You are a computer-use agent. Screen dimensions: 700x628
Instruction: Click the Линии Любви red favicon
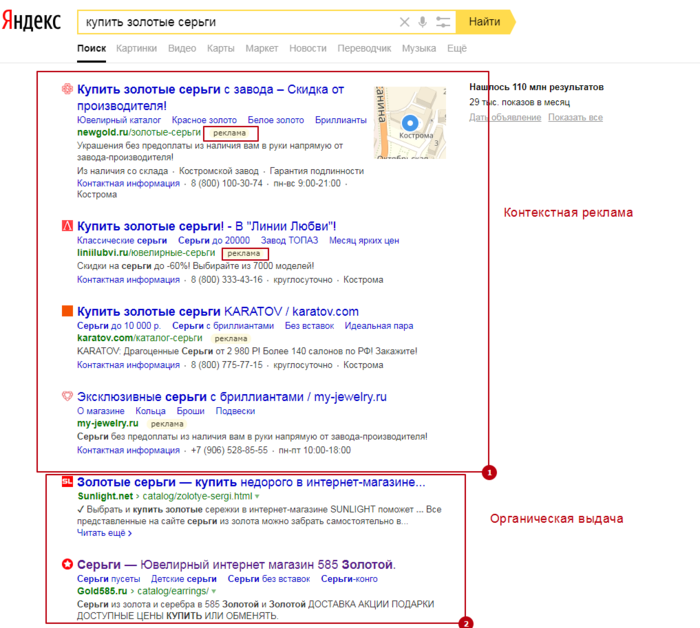tap(67, 225)
